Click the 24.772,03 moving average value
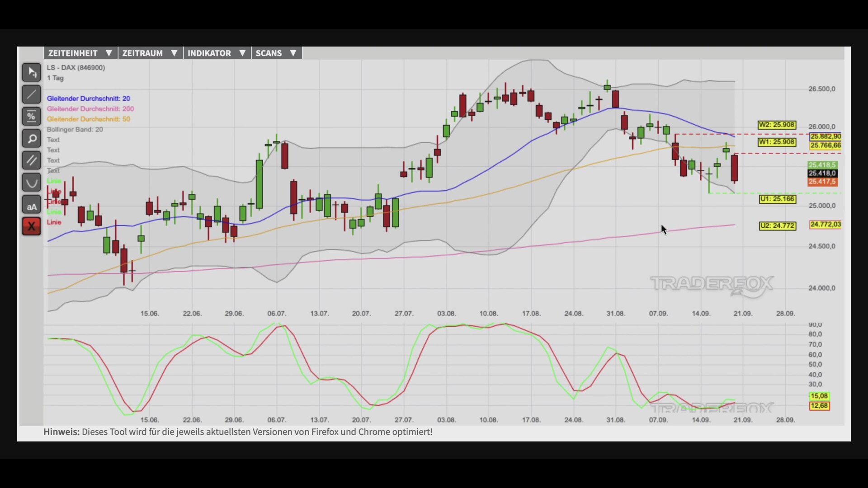The width and height of the screenshot is (868, 488). pyautogui.click(x=826, y=225)
